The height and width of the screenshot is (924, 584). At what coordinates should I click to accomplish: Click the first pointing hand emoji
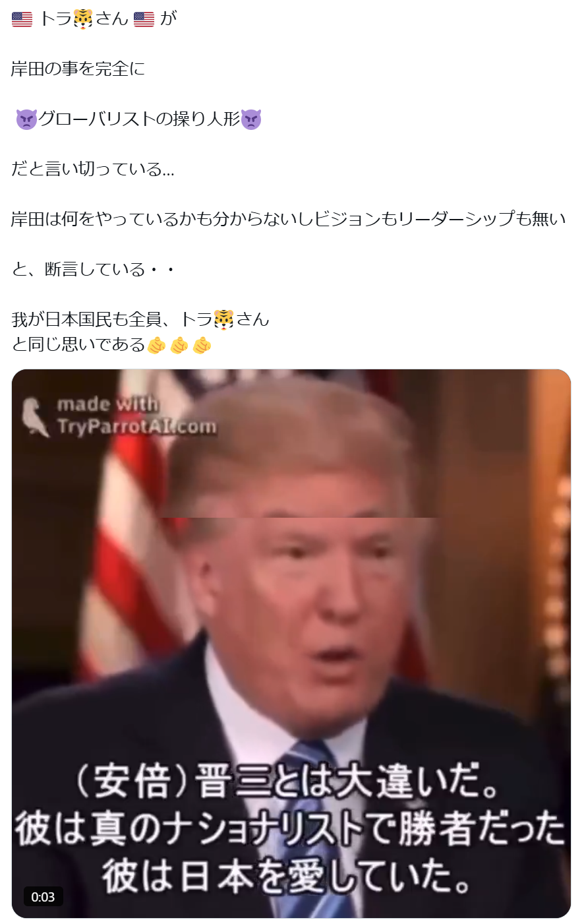click(x=156, y=345)
